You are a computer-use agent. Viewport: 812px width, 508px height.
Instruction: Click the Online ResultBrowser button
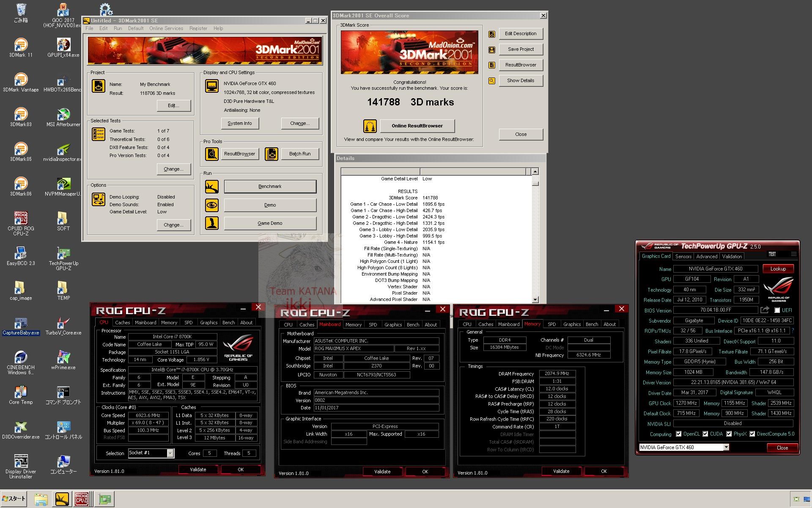tap(417, 126)
